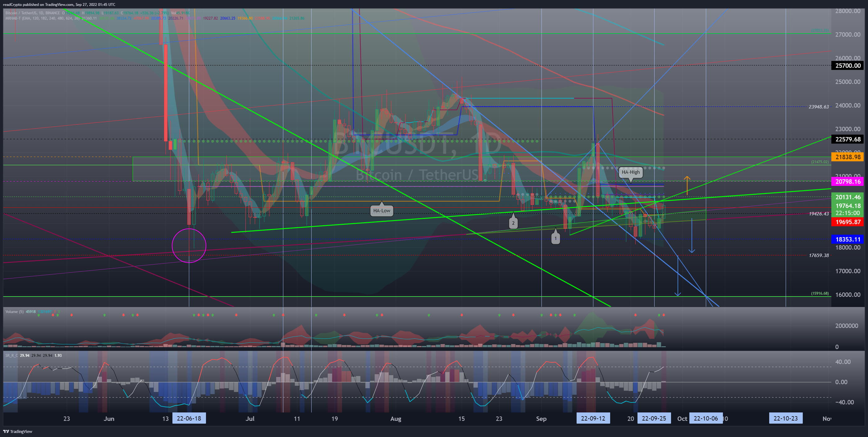Screen dimensions: 868x437
Task: Click the current price label 19764.18
Action: tap(848, 206)
